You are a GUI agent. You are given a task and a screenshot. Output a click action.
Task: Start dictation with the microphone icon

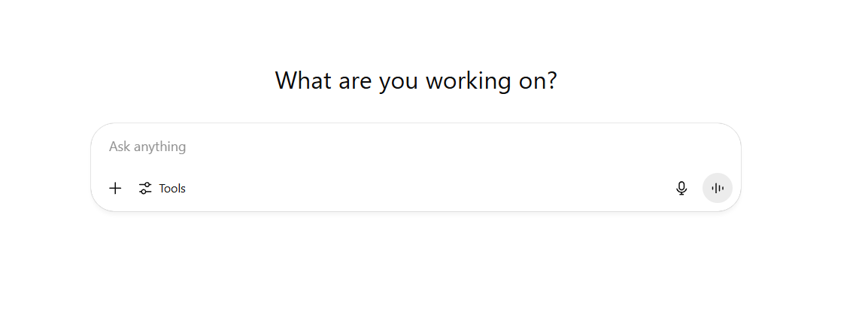point(681,188)
